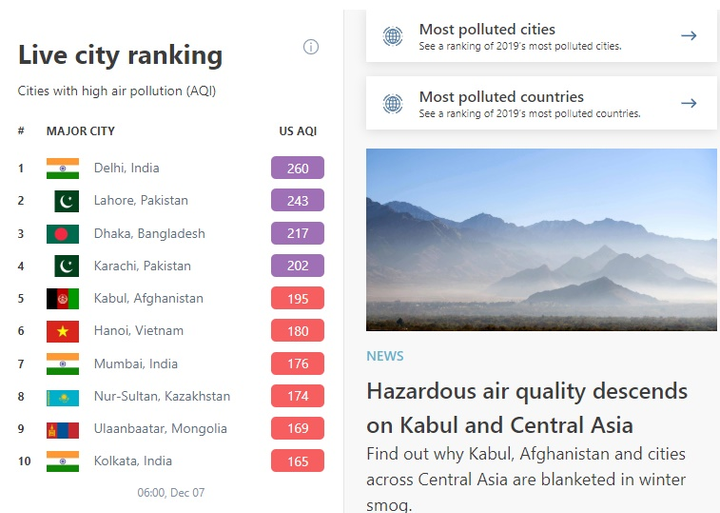Click the globe icon for Most polluted cities
720x513 pixels.
pyautogui.click(x=393, y=36)
